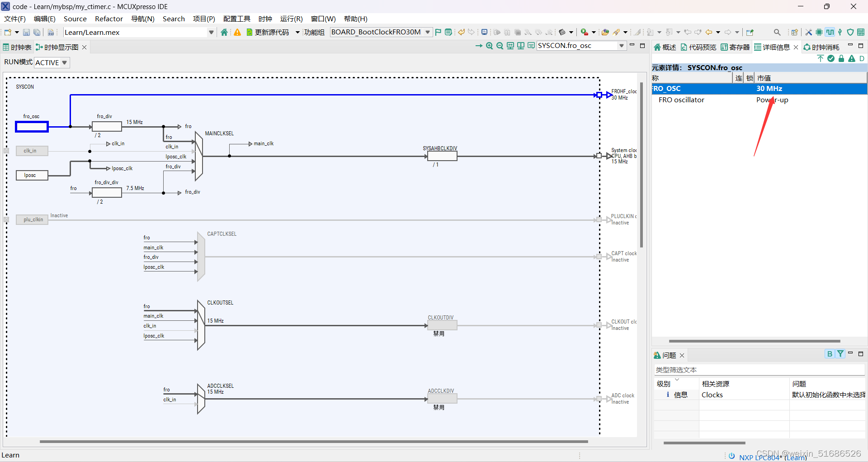Click the filter funnel icon in 问题 panel

[840, 354]
